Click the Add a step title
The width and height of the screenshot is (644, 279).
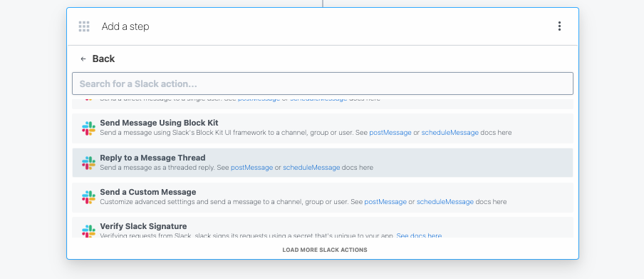coord(125,26)
